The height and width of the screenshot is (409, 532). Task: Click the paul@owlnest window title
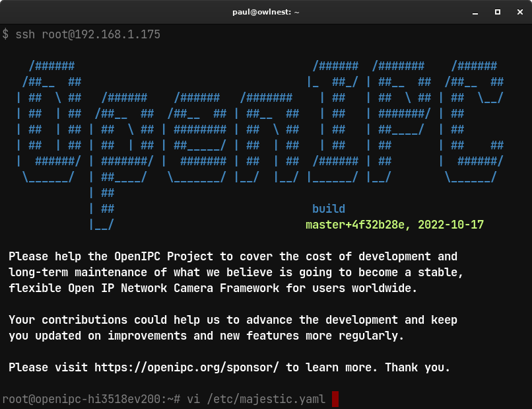(265, 11)
